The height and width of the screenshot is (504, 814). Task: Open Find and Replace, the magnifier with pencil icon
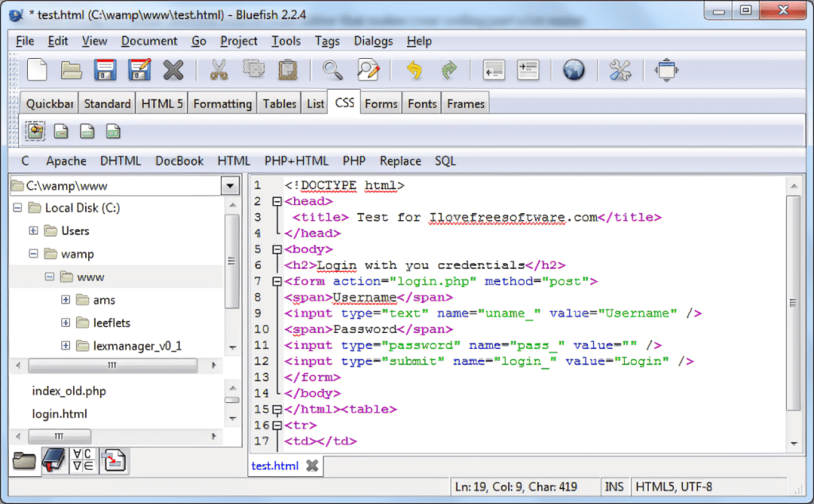click(368, 70)
